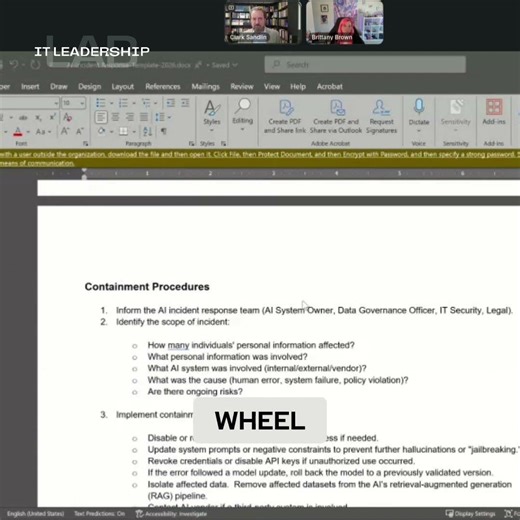Click the Bullets list icon
The width and height of the screenshot is (520, 520).
101,103
